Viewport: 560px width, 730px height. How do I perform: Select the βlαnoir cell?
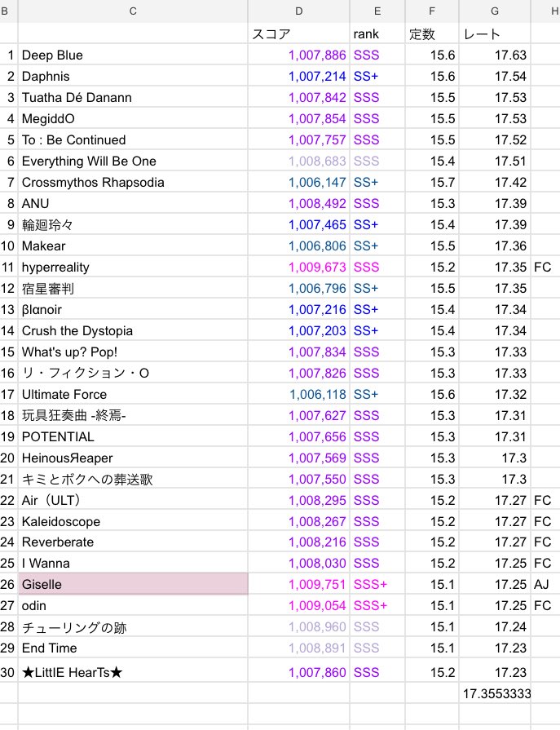133,309
